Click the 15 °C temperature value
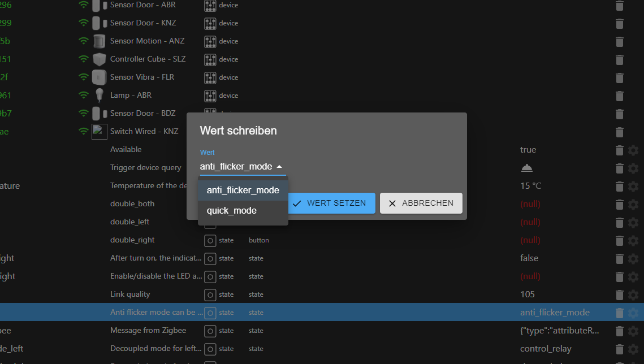The image size is (644, 364). (531, 186)
